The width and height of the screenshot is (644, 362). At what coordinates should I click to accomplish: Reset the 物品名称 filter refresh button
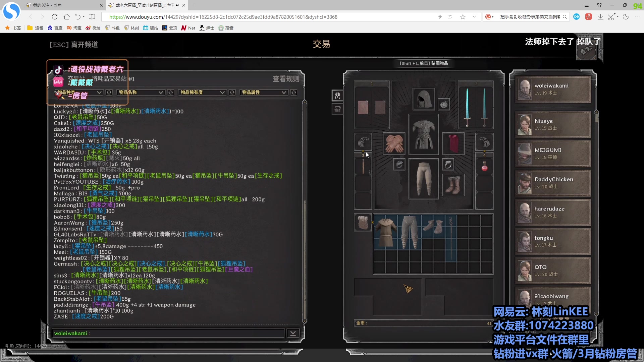tap(171, 92)
